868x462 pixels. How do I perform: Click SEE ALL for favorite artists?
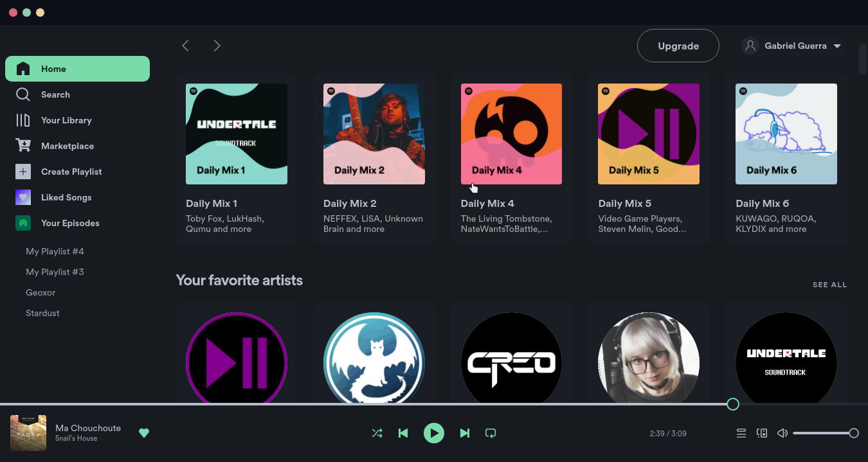pos(829,285)
